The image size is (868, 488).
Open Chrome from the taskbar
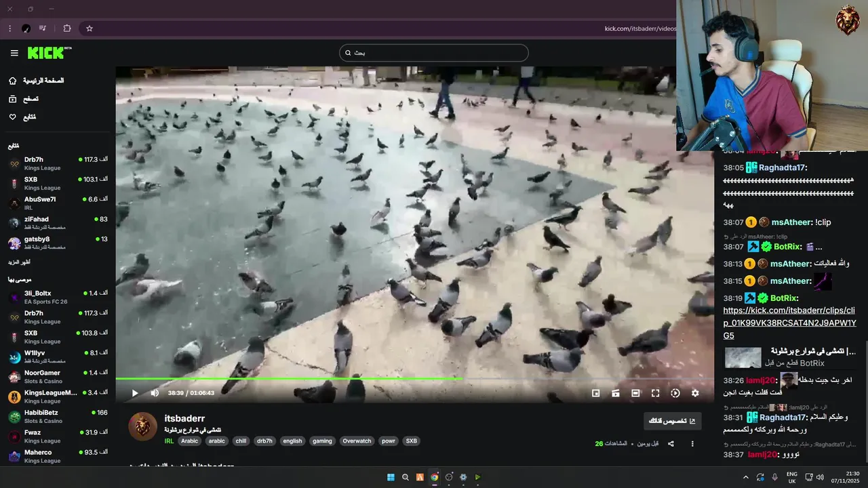tap(434, 477)
